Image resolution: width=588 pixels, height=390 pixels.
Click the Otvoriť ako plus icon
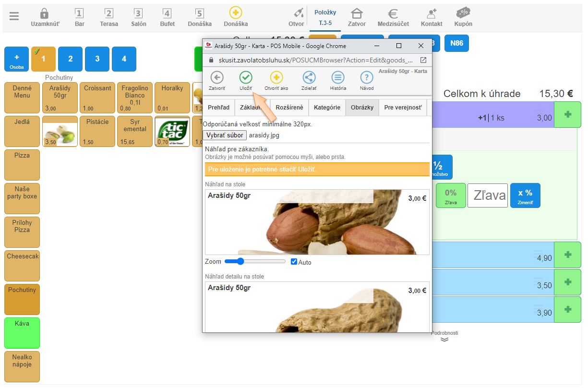276,78
